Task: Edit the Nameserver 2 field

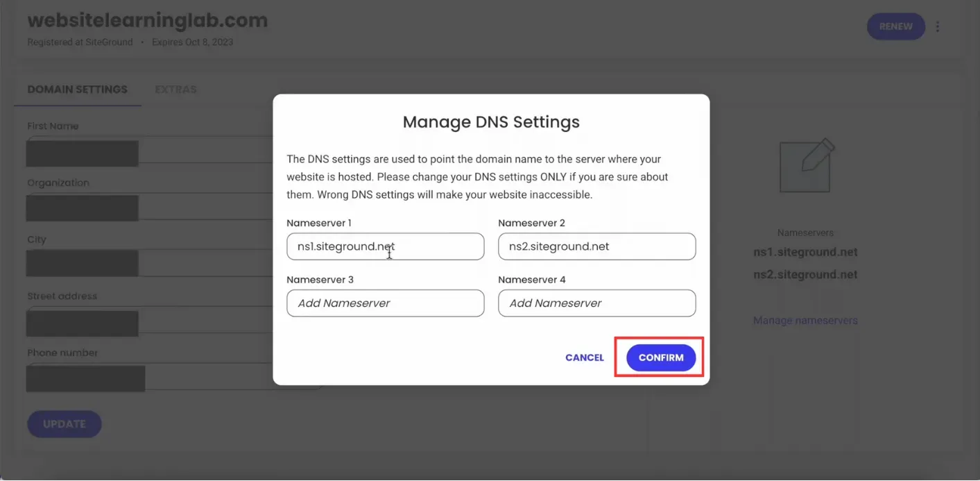Action: coord(596,246)
